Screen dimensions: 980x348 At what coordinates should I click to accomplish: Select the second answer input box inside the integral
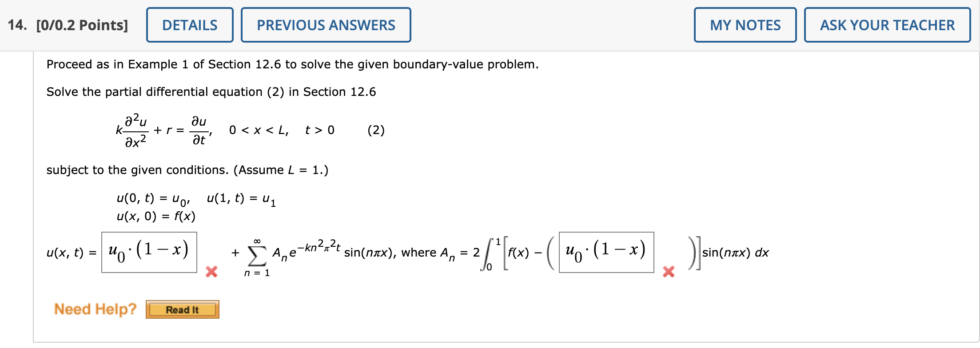point(607,252)
